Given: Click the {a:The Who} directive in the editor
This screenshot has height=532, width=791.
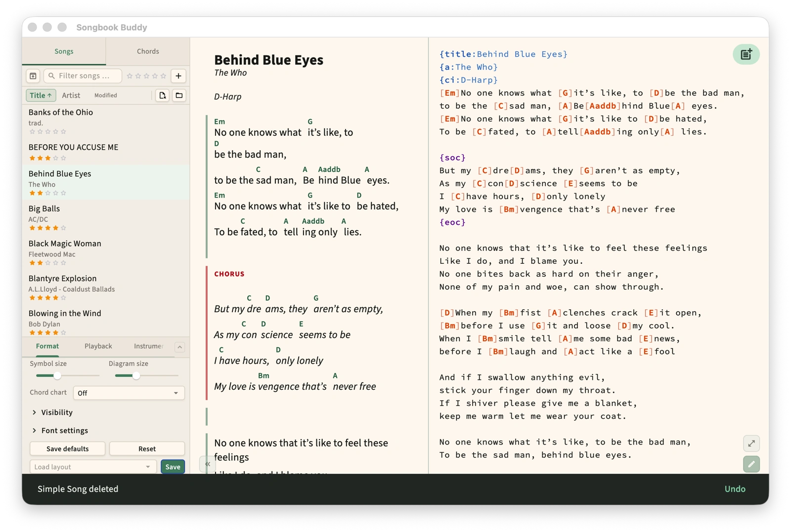Looking at the screenshot, I should [x=468, y=67].
